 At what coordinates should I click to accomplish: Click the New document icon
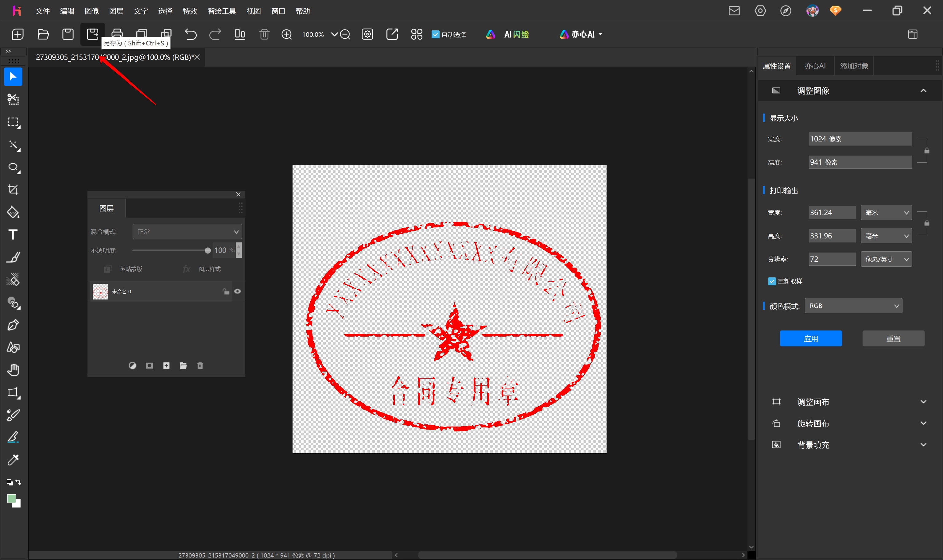[x=18, y=34]
